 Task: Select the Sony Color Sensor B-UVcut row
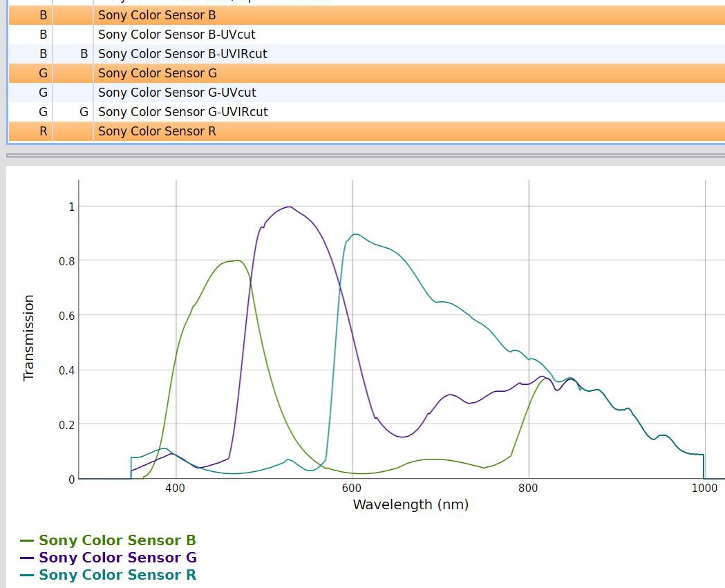(367, 35)
